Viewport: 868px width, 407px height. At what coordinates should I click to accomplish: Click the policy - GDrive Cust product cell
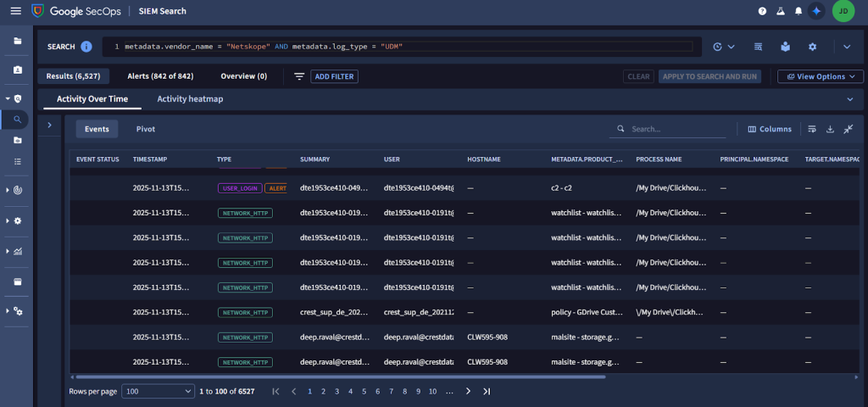click(585, 312)
